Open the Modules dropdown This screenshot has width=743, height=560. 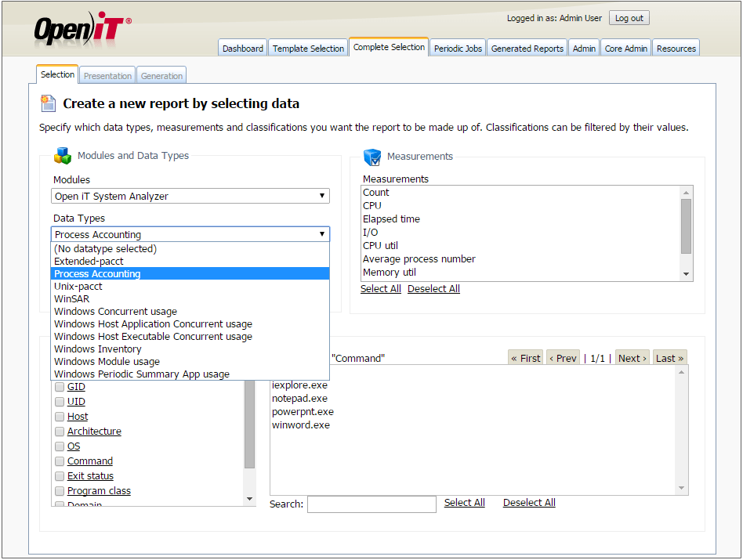pyautogui.click(x=190, y=196)
